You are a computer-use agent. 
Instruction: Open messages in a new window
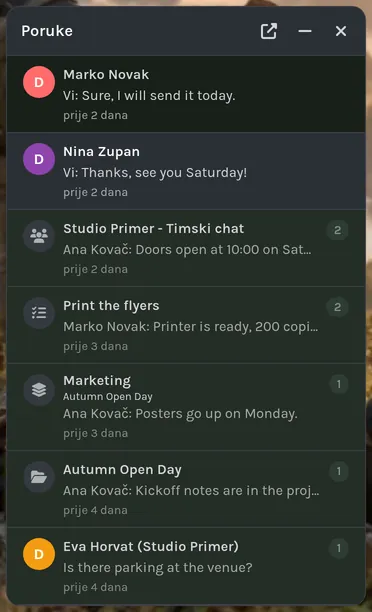click(269, 31)
